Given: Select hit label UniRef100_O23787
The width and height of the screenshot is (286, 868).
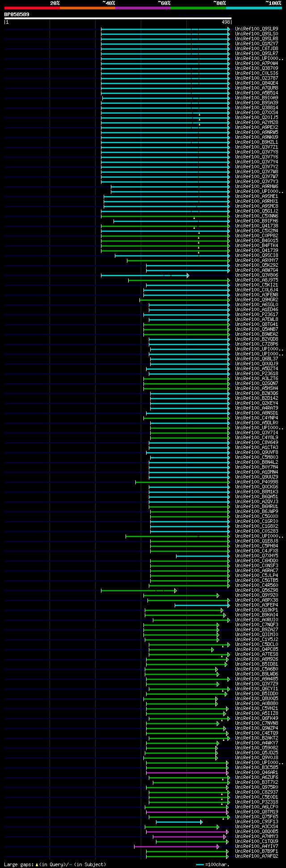Looking at the screenshot, I should (257, 78).
